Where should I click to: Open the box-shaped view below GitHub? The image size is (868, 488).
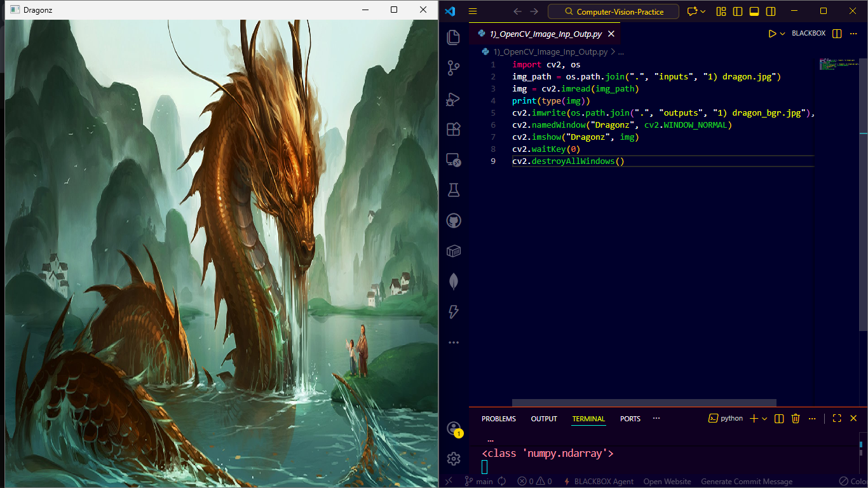coord(453,251)
